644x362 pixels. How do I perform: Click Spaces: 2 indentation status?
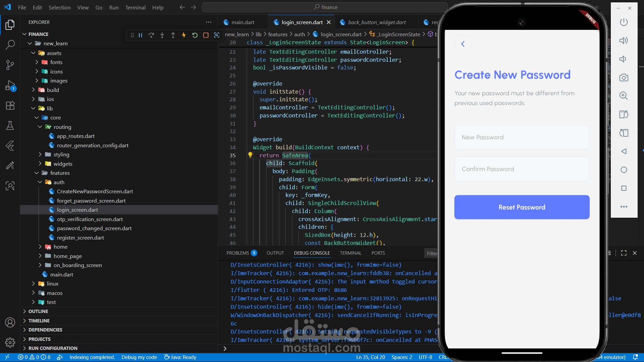(402, 357)
